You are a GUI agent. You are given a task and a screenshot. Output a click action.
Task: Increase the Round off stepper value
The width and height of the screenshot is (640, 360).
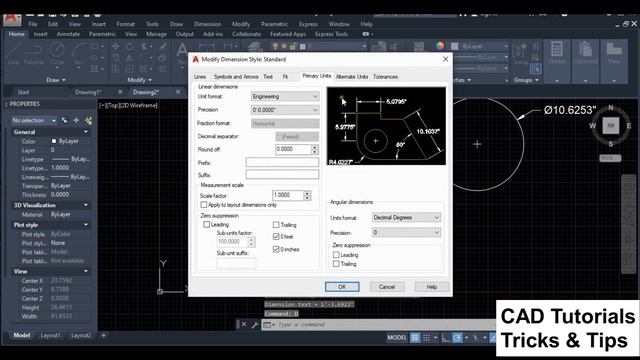click(x=314, y=147)
